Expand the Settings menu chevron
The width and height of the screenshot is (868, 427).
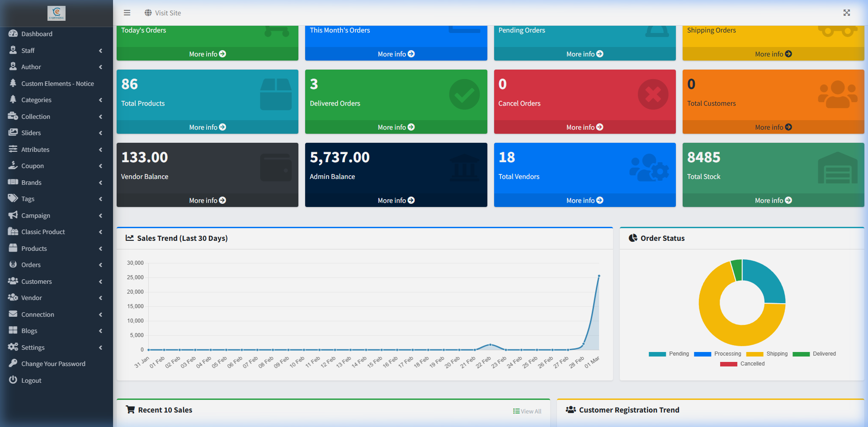100,347
